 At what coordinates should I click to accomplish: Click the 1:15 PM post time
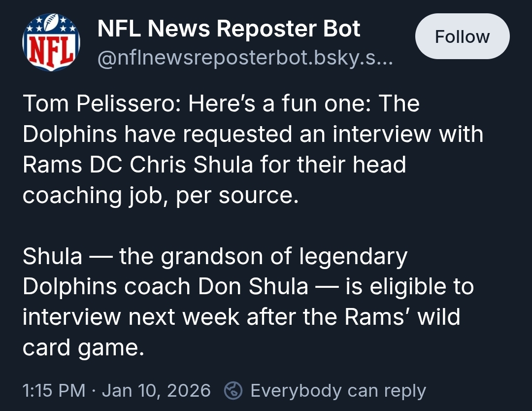pos(54,390)
